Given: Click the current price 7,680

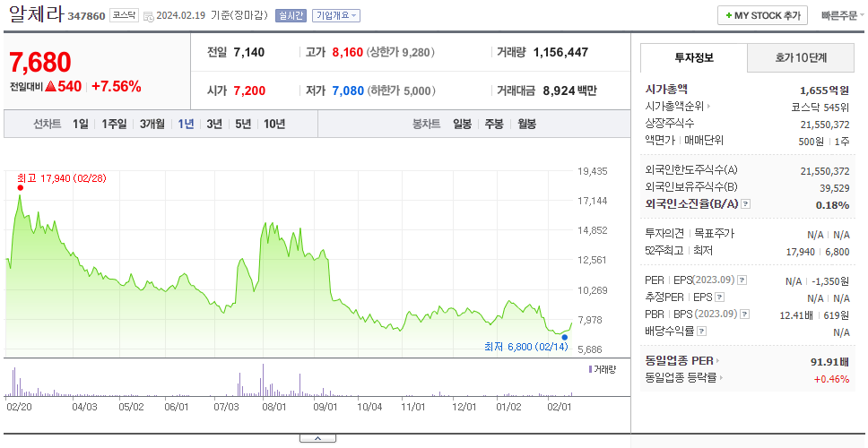Looking at the screenshot, I should pyautogui.click(x=39, y=62).
